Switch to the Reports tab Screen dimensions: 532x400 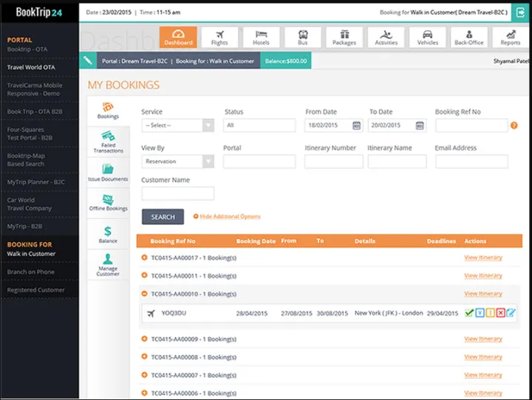(510, 37)
